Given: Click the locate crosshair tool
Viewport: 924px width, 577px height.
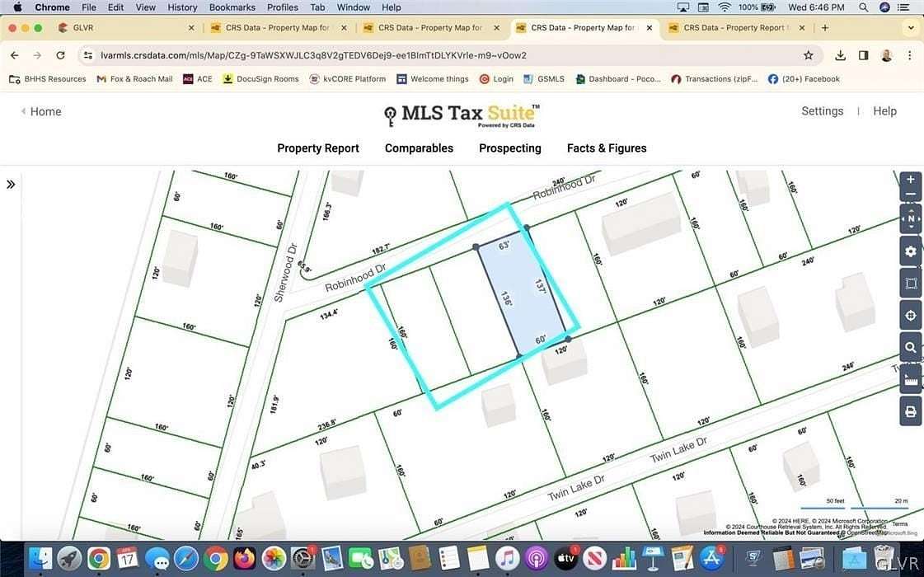Looking at the screenshot, I should pyautogui.click(x=910, y=315).
